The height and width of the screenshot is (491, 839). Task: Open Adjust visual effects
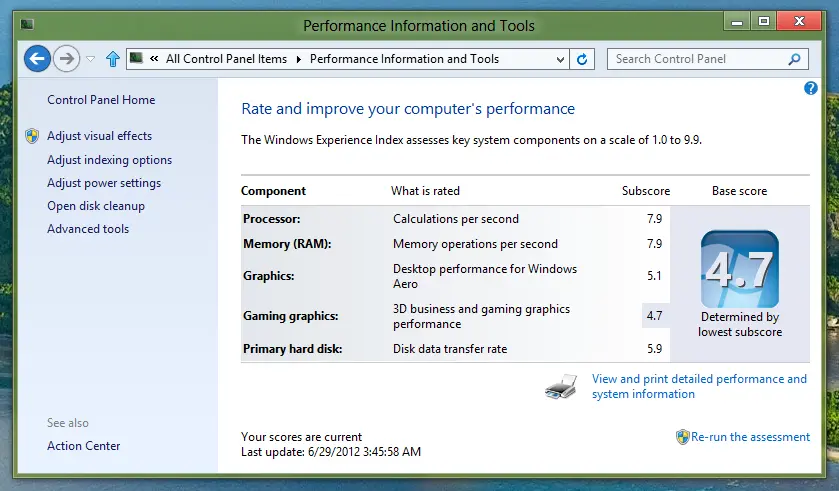tap(100, 136)
